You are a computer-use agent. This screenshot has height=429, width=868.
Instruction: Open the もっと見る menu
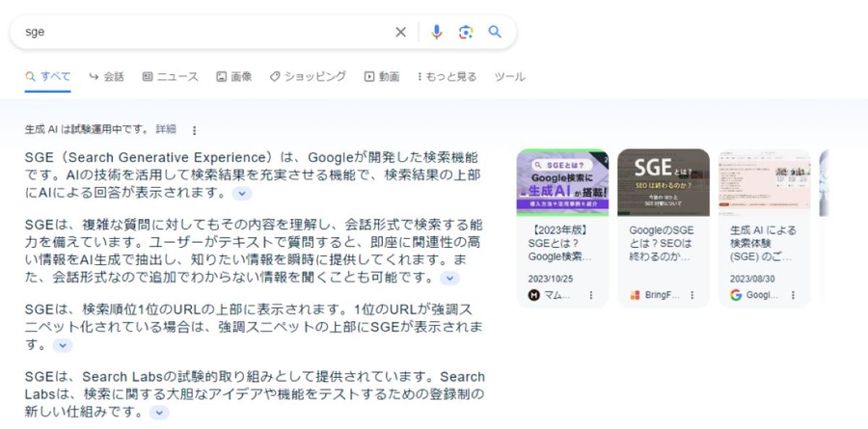point(447,76)
